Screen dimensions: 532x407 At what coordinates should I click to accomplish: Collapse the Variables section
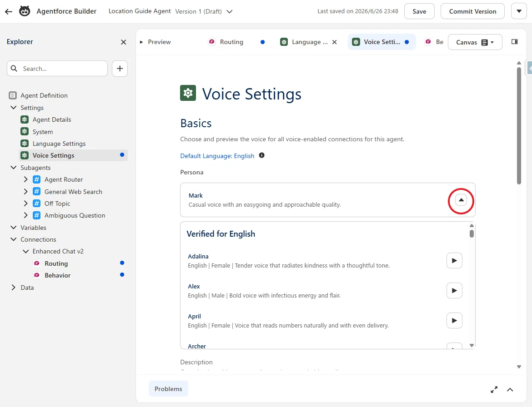[x=14, y=228]
